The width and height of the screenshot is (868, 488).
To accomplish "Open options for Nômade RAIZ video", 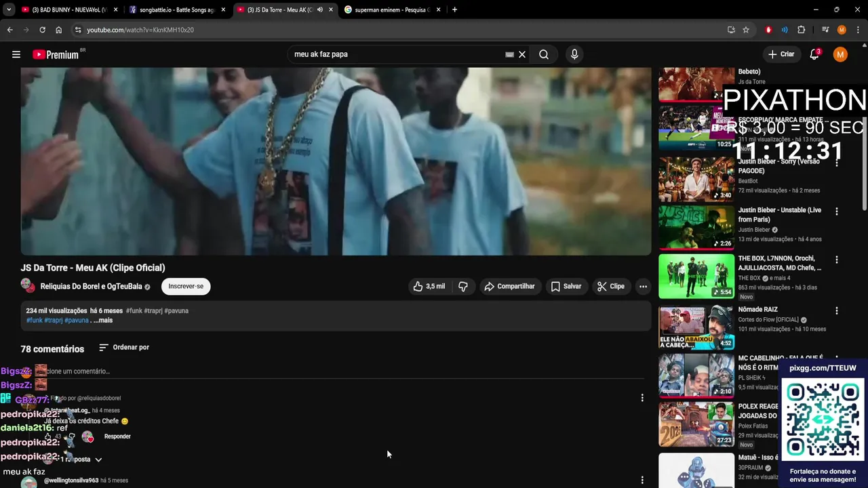I will pyautogui.click(x=836, y=310).
